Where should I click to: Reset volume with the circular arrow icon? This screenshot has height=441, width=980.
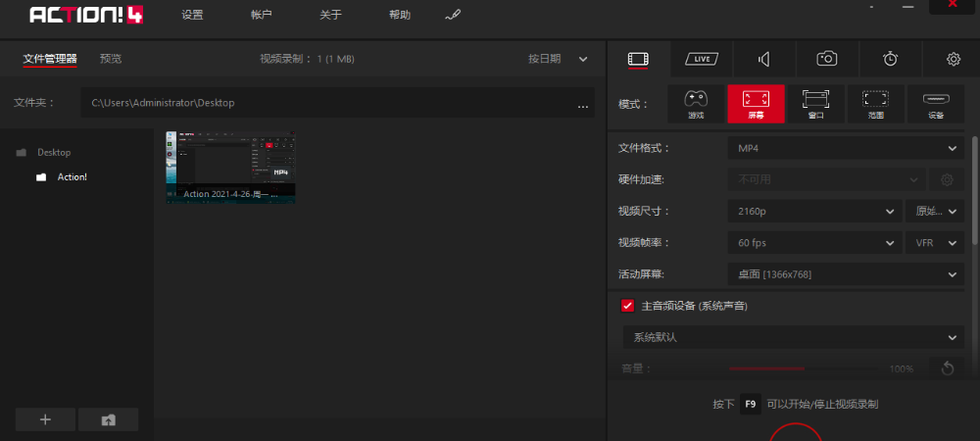pos(947,368)
